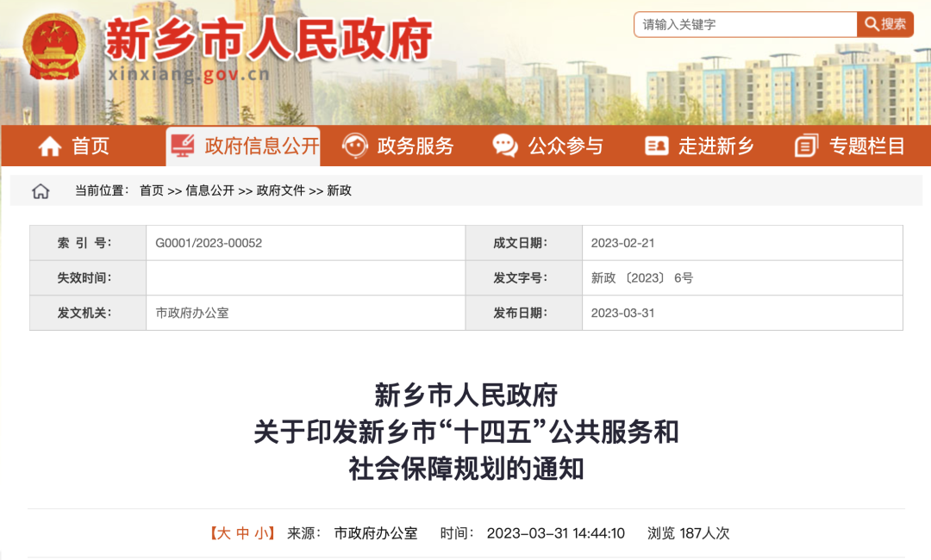Image resolution: width=931 pixels, height=560 pixels.
Task: Open the 走进新乡 navigation tab
Action: 699,146
